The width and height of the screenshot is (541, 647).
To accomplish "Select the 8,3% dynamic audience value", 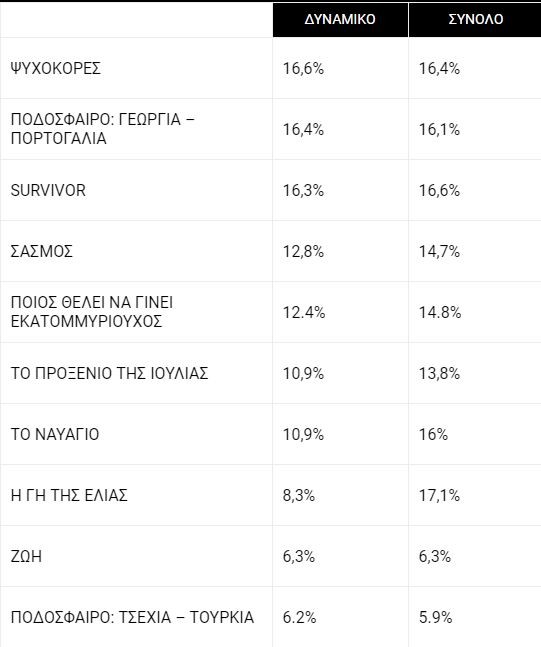I will pyautogui.click(x=299, y=495).
